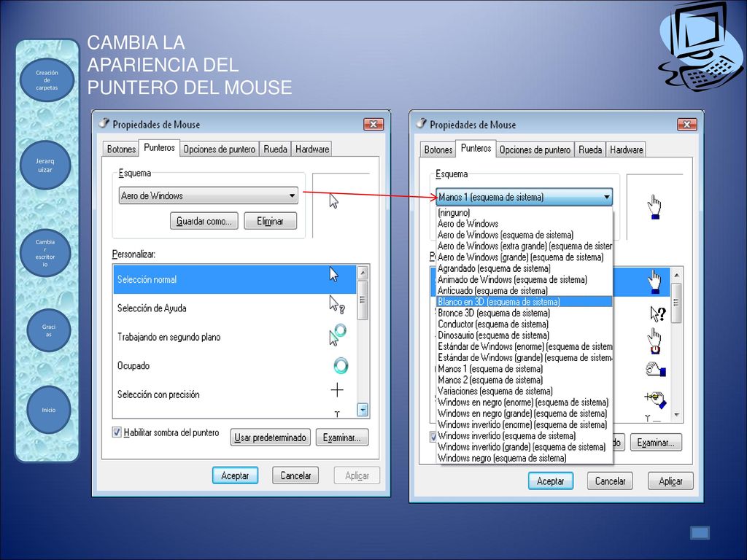Choose Animado de Windows scheme option
The height and width of the screenshot is (560, 747).
pos(524,279)
